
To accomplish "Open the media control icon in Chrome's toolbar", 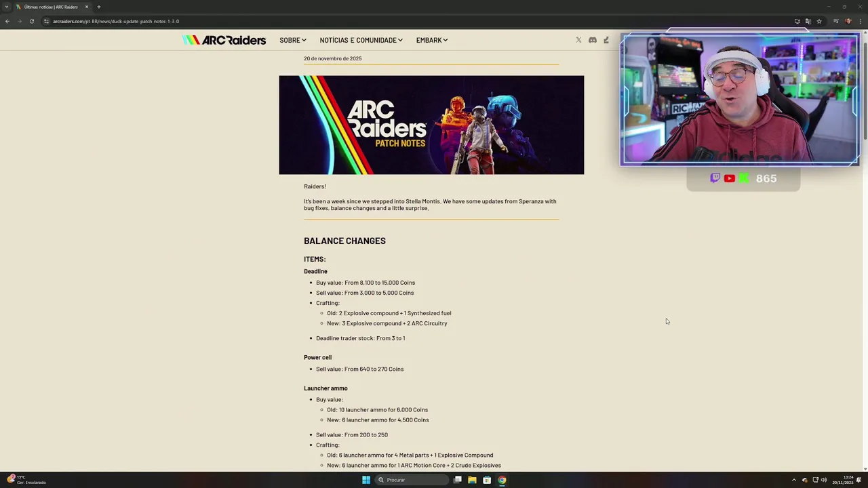I will tap(837, 21).
